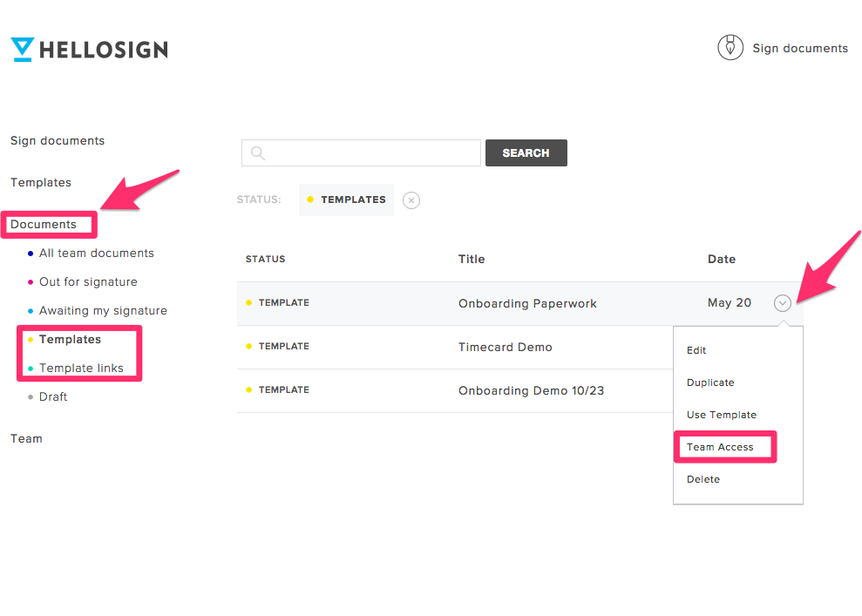
Task: Choose Team Access from the dropdown
Action: [720, 447]
